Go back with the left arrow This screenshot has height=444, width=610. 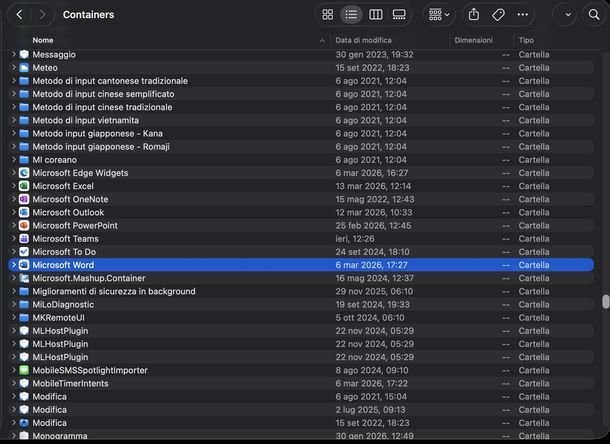19,15
